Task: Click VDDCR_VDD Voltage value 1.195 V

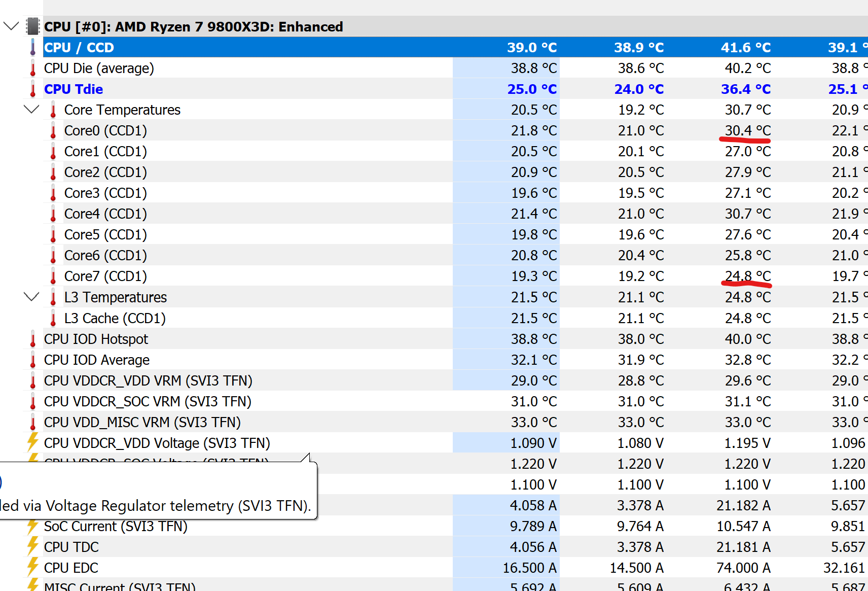Action: click(747, 443)
